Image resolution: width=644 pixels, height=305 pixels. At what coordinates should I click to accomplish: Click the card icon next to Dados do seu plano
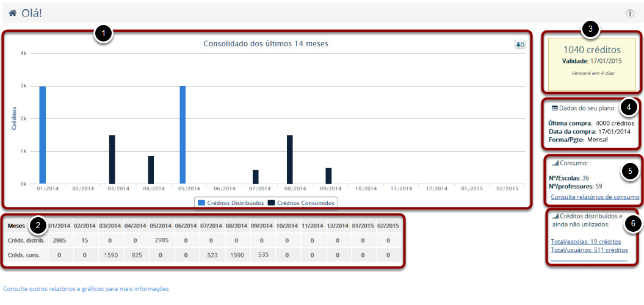click(555, 108)
